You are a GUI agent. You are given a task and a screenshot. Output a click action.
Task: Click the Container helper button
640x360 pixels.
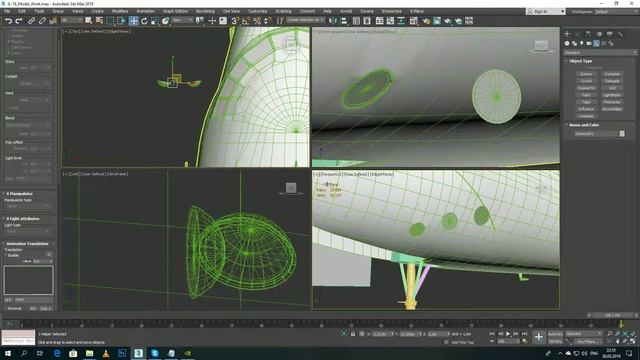[x=611, y=74]
